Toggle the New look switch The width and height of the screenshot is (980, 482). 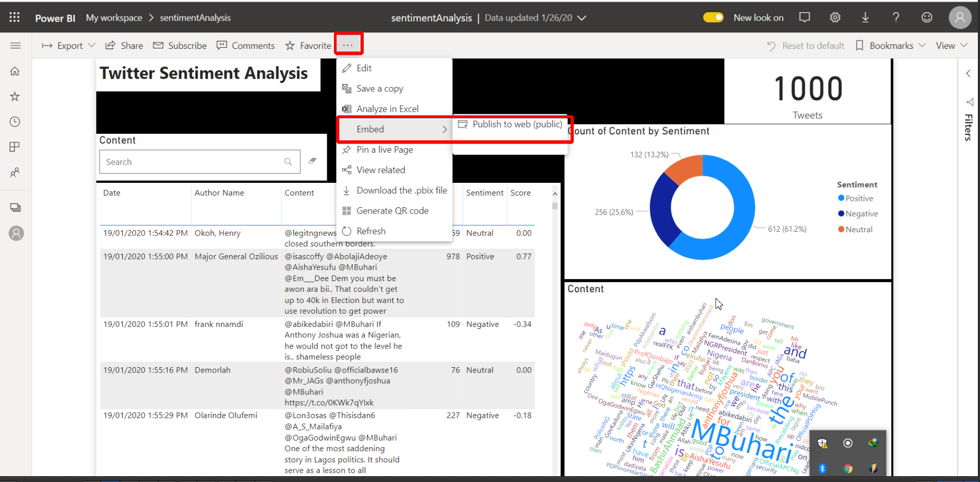coord(713,17)
